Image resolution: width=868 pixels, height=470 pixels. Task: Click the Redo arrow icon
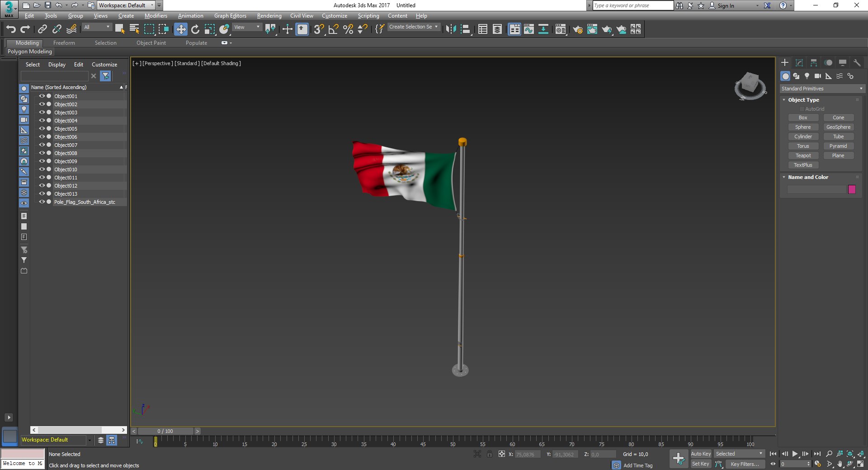[x=25, y=29]
